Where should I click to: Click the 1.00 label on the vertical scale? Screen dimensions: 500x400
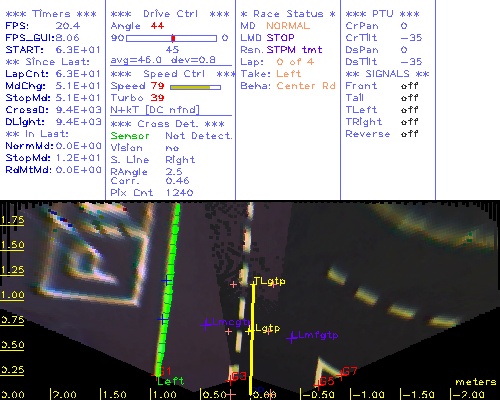pyautogui.click(x=12, y=295)
